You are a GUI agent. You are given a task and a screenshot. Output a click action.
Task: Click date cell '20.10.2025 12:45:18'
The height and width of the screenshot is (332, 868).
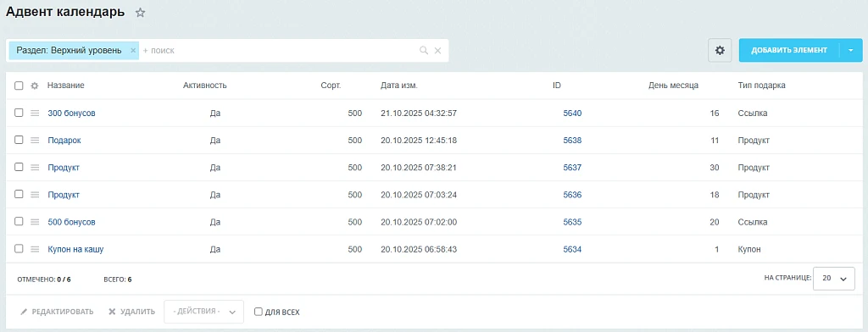(x=419, y=141)
